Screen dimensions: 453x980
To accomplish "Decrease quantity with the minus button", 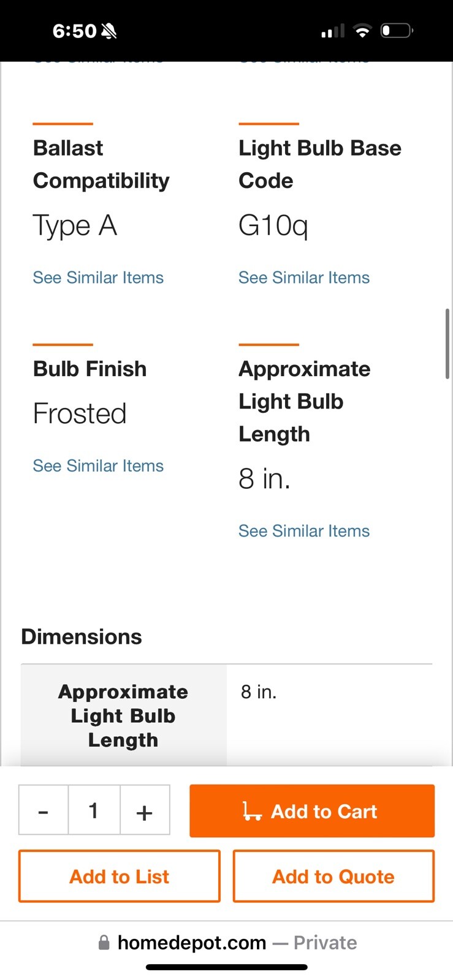I will [x=44, y=810].
